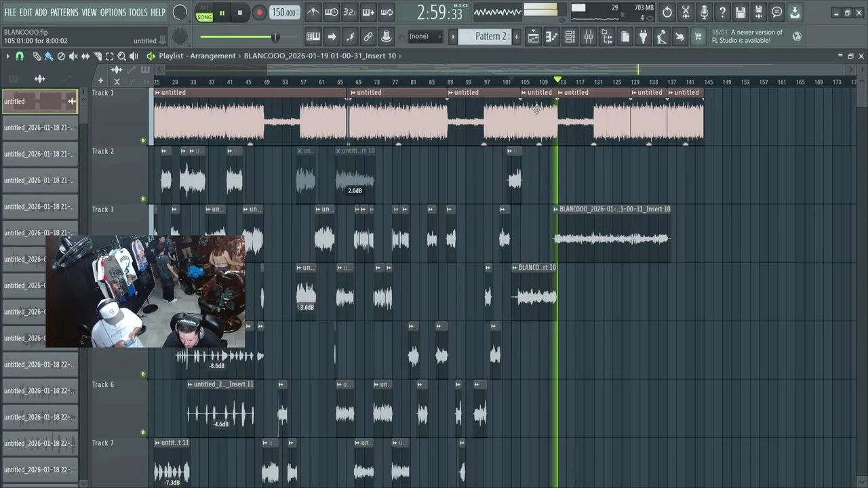Open the undo history icon
This screenshot has width=868, height=488.
coord(667,12)
